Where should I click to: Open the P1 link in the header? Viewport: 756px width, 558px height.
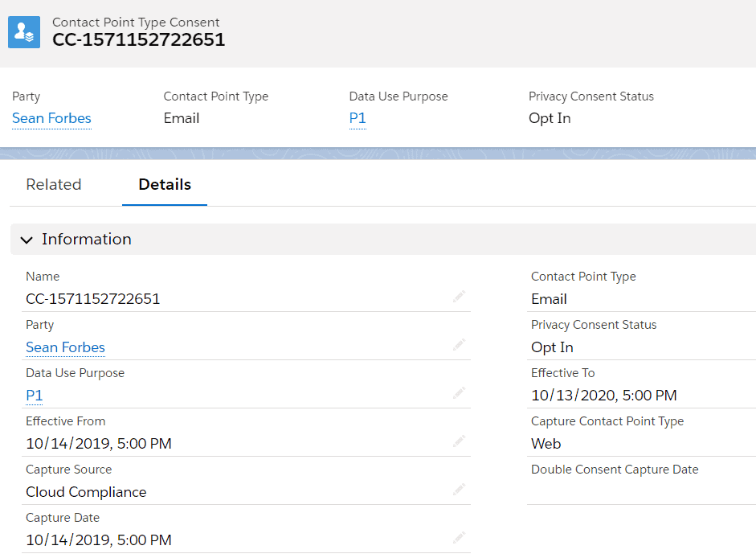click(358, 118)
